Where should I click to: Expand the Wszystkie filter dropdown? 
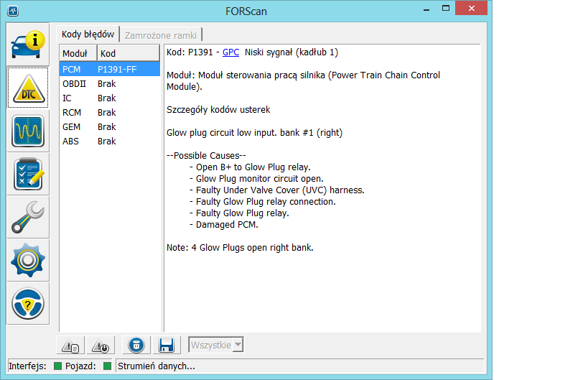coord(216,346)
